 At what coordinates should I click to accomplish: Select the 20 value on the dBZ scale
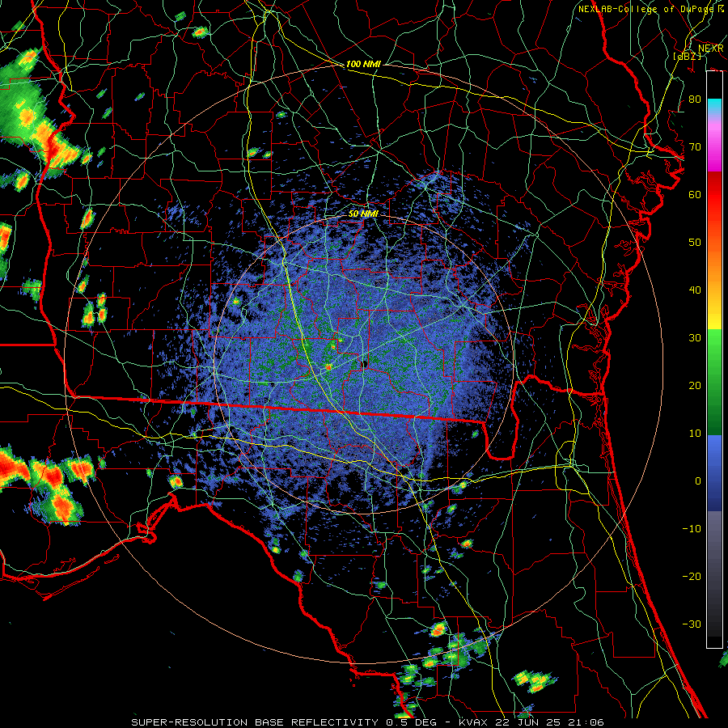point(695,385)
